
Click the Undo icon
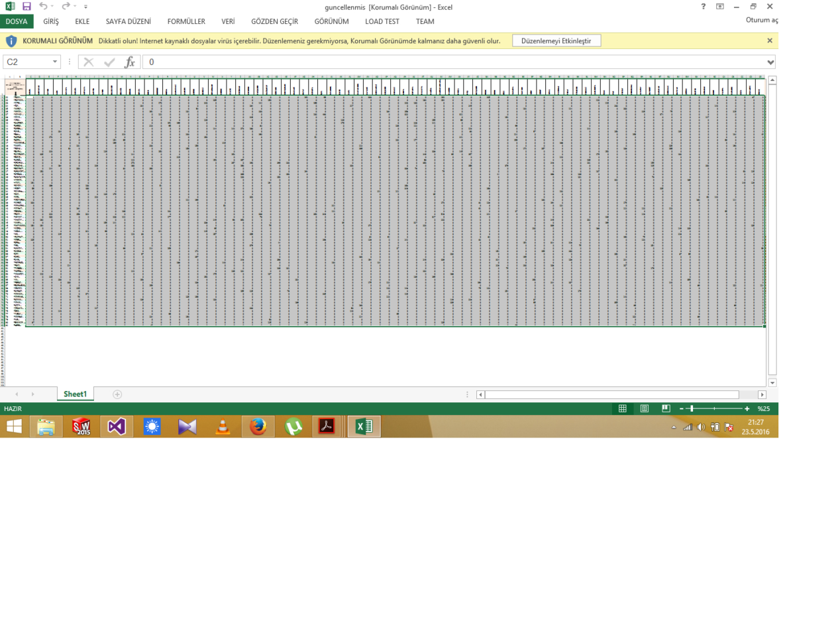[41, 7]
